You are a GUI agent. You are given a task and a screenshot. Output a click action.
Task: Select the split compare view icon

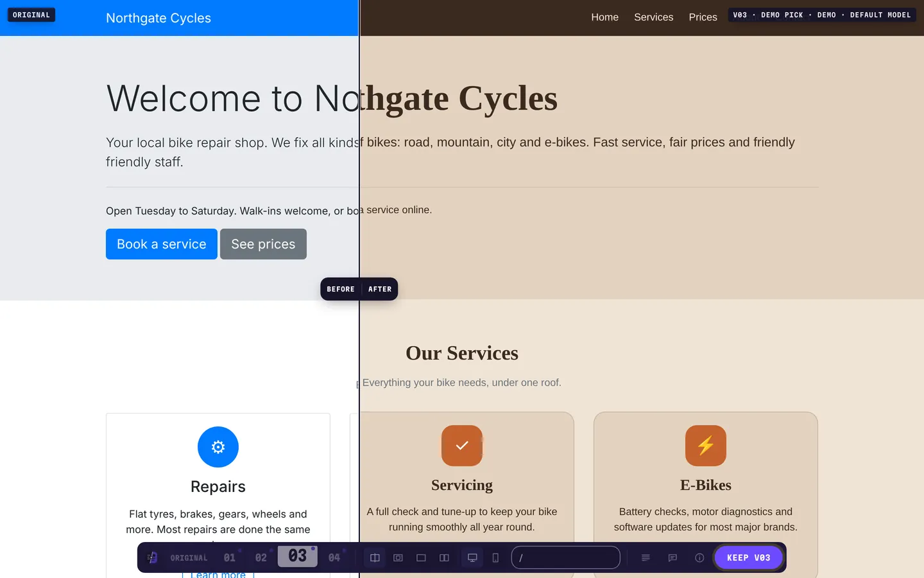[375, 557]
